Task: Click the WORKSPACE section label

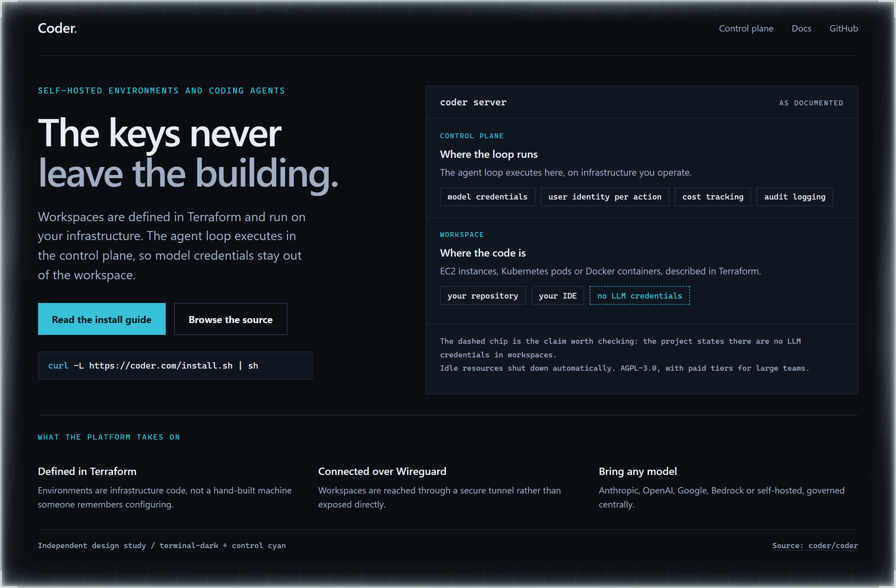Action: pyautogui.click(x=462, y=234)
